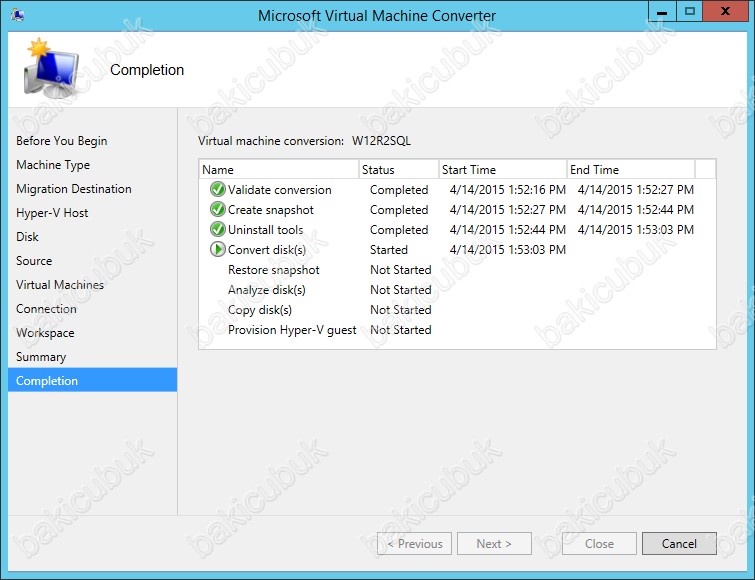755x580 pixels.
Task: Click the Close button at bottom
Action: point(599,543)
